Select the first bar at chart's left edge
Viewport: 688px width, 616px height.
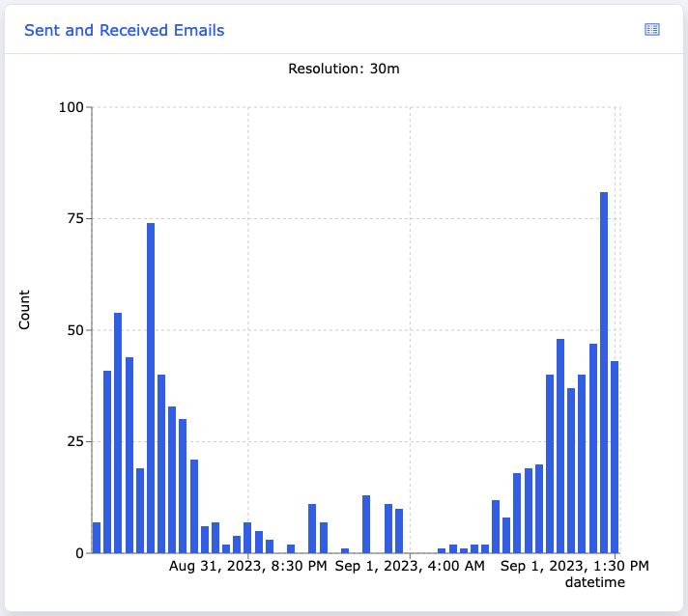click(97, 538)
